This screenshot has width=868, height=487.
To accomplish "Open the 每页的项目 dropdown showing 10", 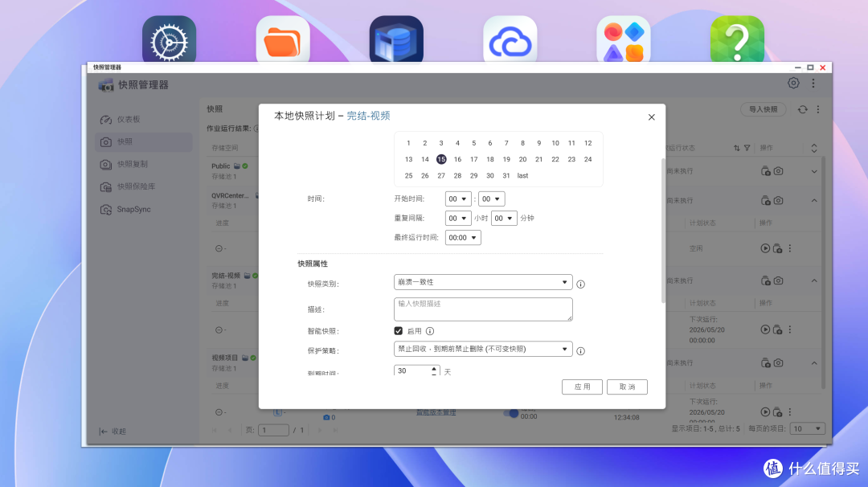I will (x=807, y=428).
